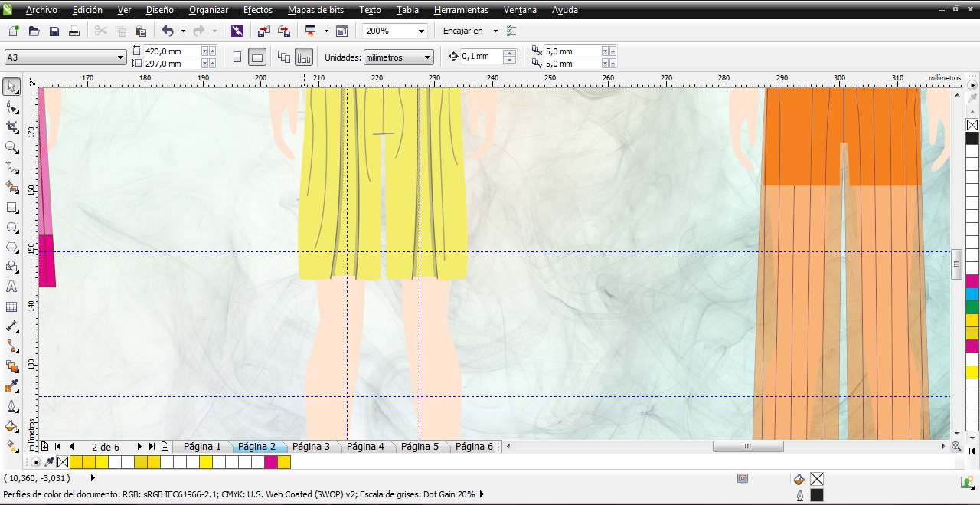This screenshot has width=980, height=505.
Task: Switch page orientation to portrait
Action: pos(237,57)
